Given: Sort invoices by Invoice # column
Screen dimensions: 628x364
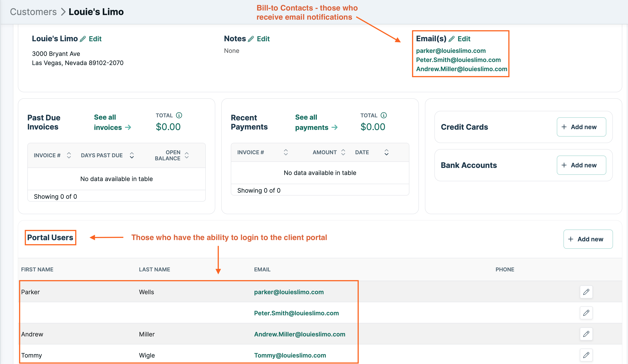Looking at the screenshot, I should click(x=69, y=155).
